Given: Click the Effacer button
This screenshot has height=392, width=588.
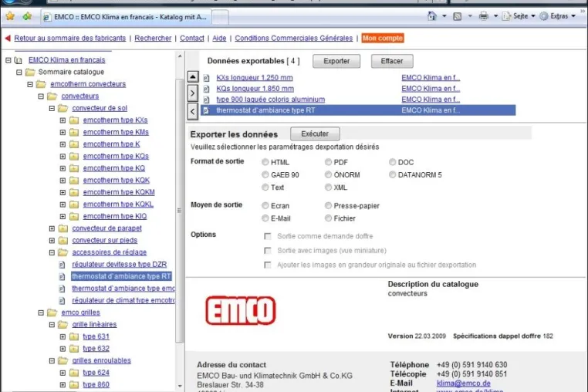Looking at the screenshot, I should [x=392, y=61].
